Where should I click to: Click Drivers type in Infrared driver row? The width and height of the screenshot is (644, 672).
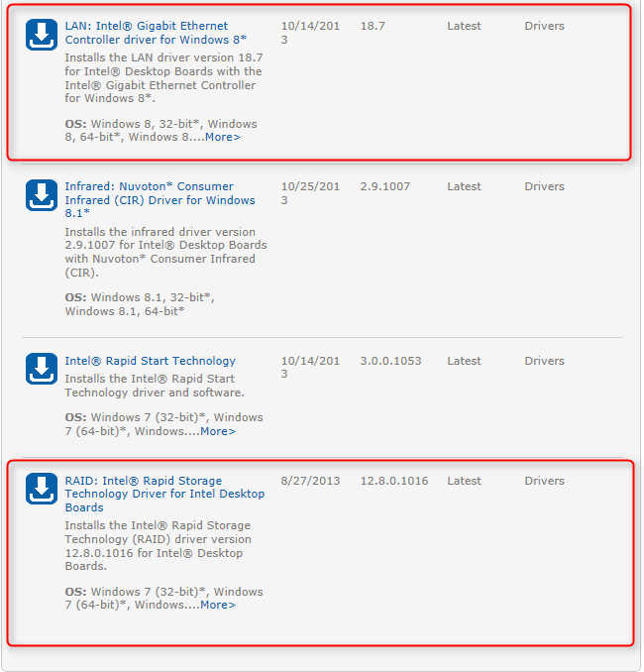point(545,186)
